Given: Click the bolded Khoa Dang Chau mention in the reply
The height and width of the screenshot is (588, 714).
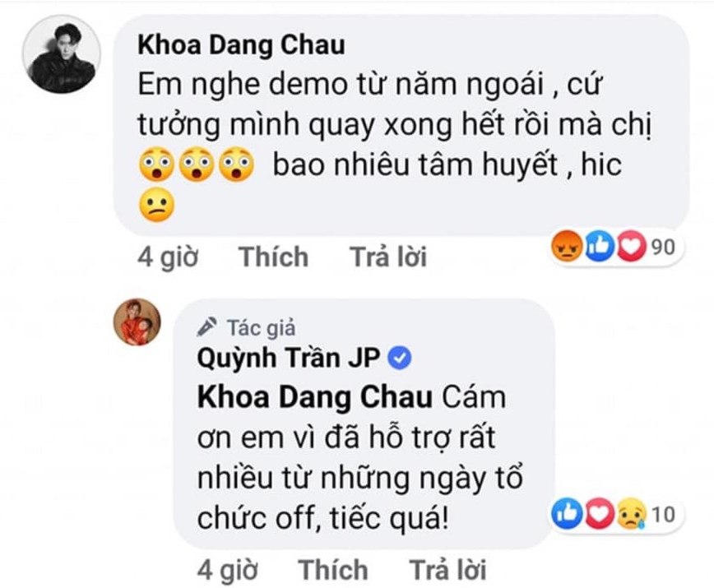Looking at the screenshot, I should (x=314, y=398).
